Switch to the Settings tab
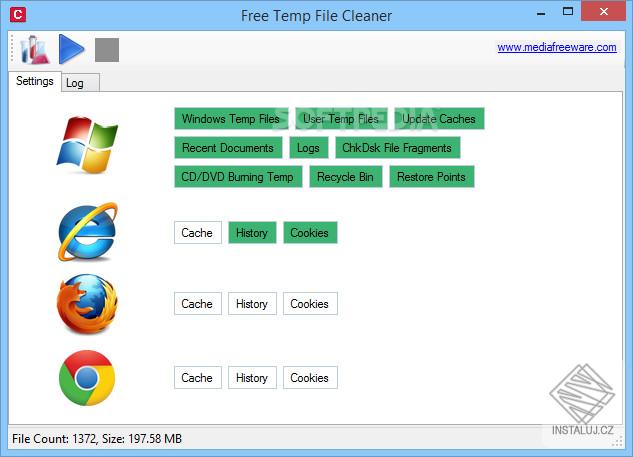The height and width of the screenshot is (457, 633). pyautogui.click(x=35, y=82)
